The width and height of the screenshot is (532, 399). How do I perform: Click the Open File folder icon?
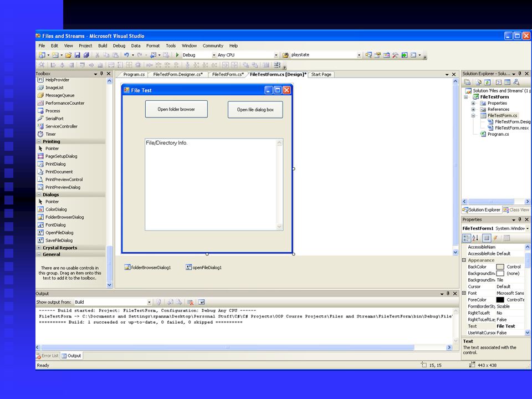(x=69, y=55)
